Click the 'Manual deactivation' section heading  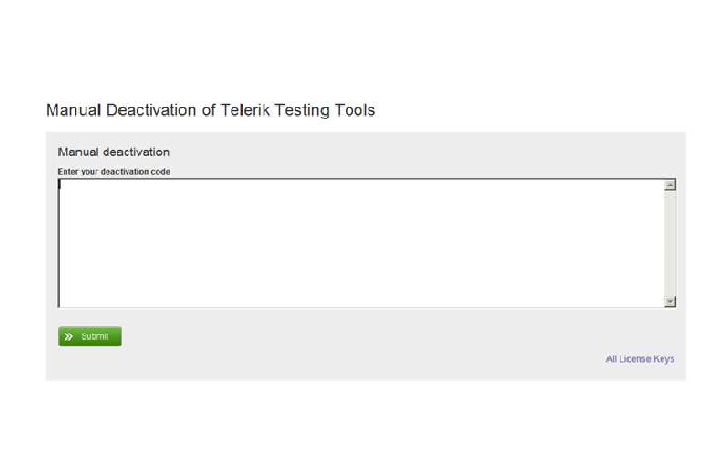coord(114,152)
